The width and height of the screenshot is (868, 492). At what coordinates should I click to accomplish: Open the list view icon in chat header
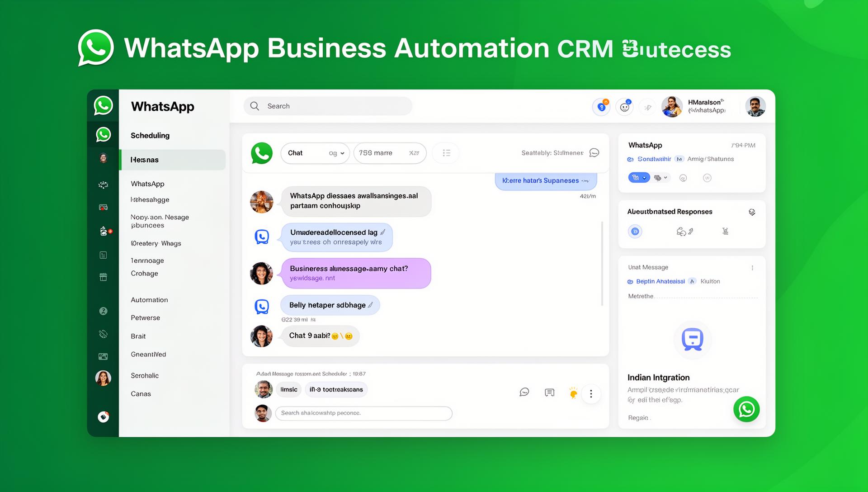tap(446, 153)
